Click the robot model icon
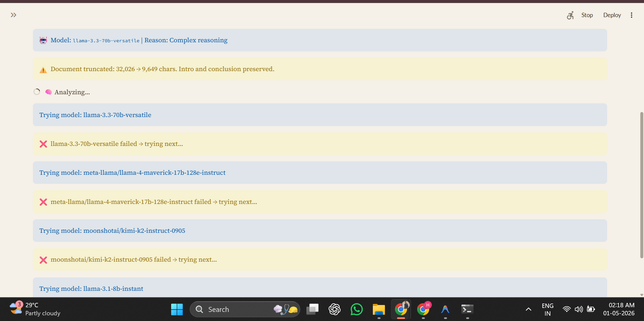Screen dimensions: 644x321 (x=43, y=40)
